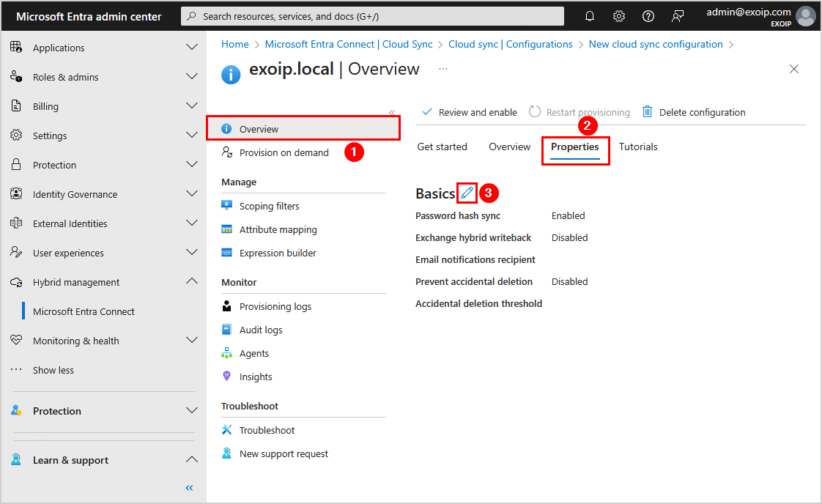The image size is (822, 504).
Task: Open New cloud sync configuration breadcrumb
Action: [655, 44]
